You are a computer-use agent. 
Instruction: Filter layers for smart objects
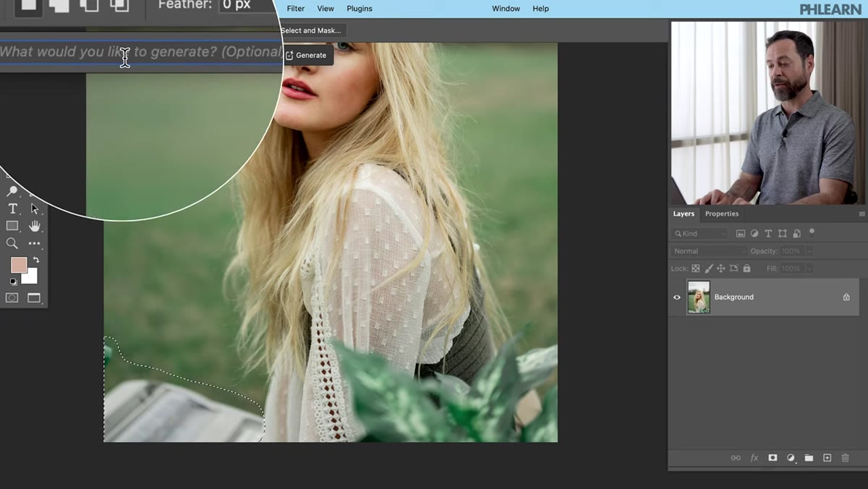click(x=796, y=234)
